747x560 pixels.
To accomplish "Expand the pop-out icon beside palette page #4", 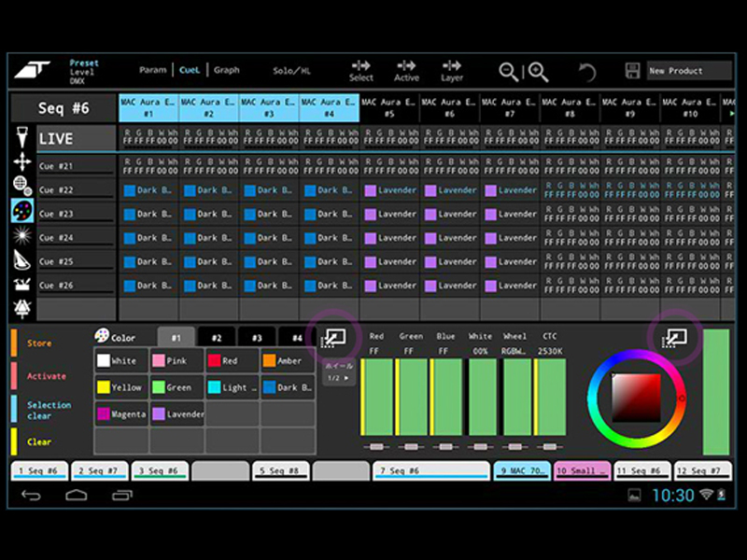I will click(333, 337).
